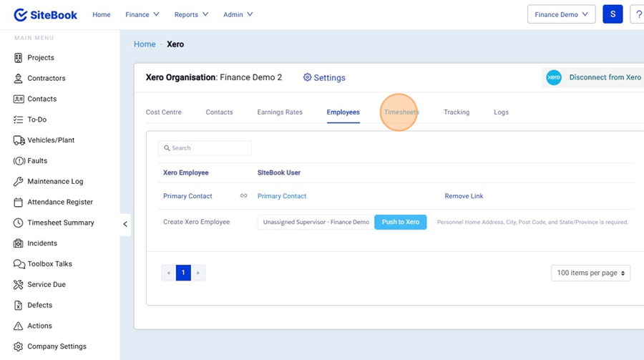Select the Vehicles/Plant truck icon
This screenshot has width=644, height=360.
[x=19, y=140]
